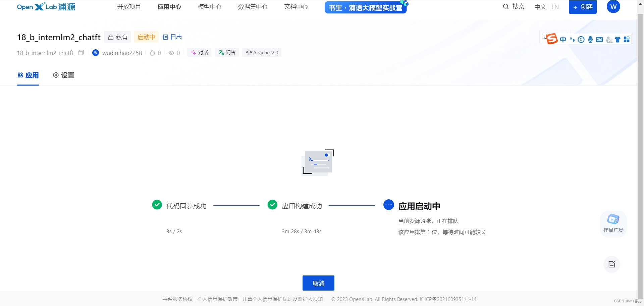This screenshot has width=644, height=306.
Task: Open Sogou skin shirt icon
Action: [x=618, y=39]
